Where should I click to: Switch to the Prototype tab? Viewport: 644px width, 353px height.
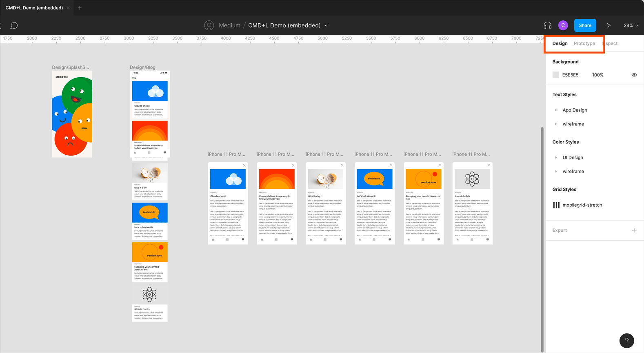tap(584, 43)
